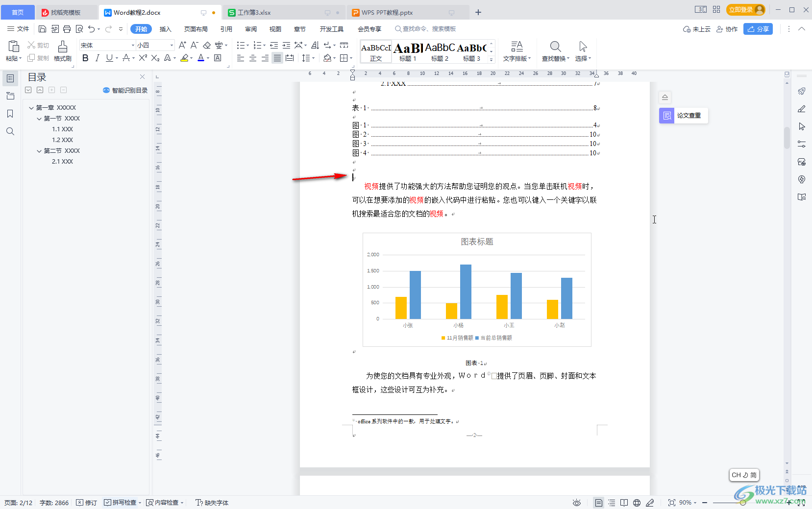
Task: Click the command search field
Action: click(425, 29)
